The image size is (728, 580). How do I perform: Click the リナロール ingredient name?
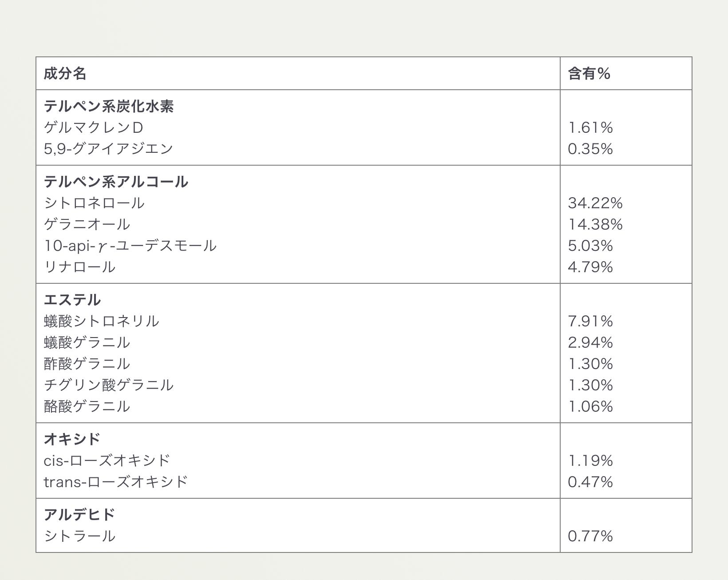point(80,267)
